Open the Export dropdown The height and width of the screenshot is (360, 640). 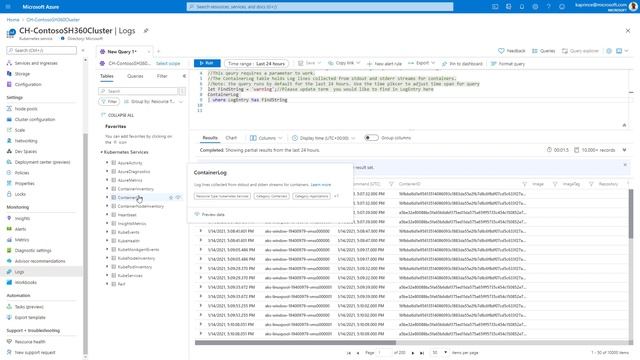(x=422, y=63)
